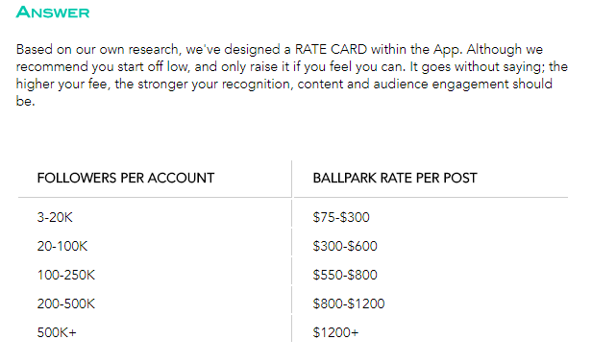Select the Ballpark Rate Per Post header
Viewport: 592px width, 364px height.
[x=395, y=178]
